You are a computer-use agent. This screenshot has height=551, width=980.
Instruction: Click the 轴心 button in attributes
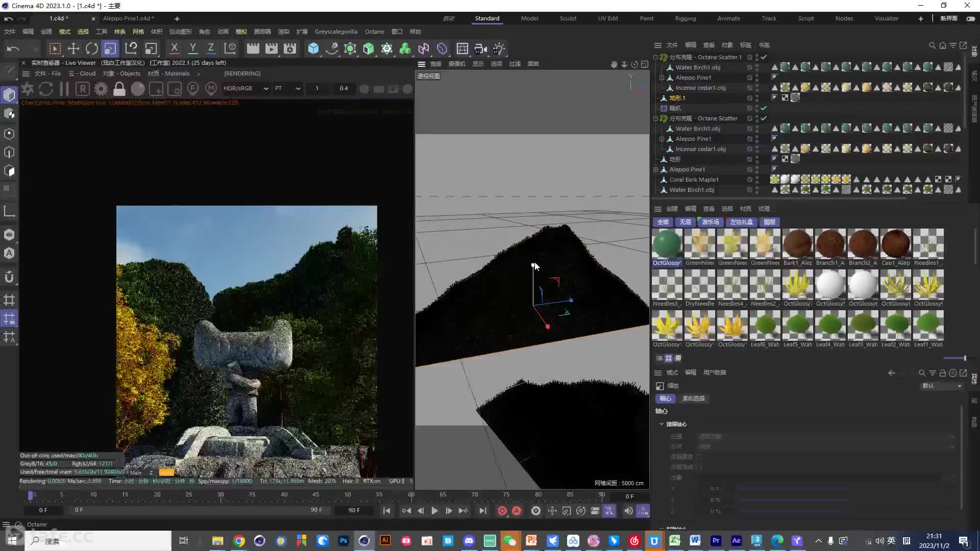click(665, 398)
